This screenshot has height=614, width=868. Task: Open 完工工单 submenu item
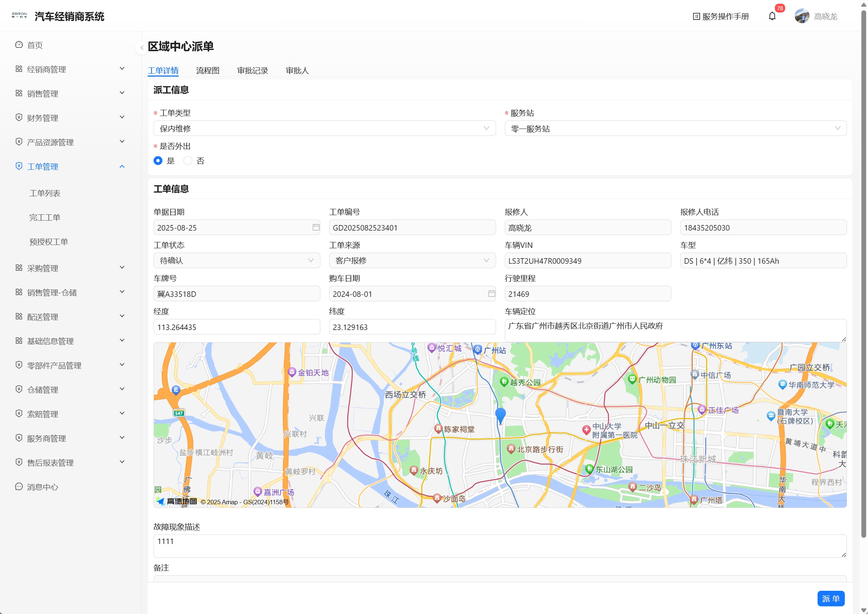pos(45,217)
